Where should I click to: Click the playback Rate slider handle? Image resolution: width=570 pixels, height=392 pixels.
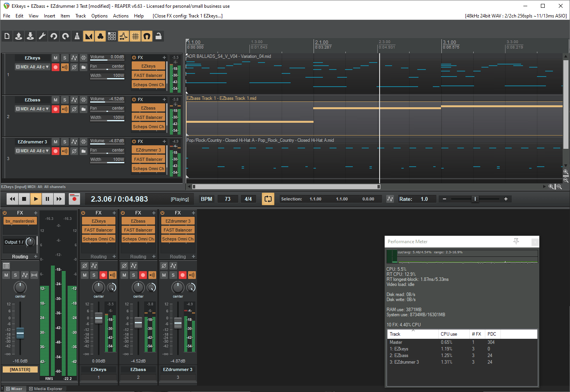475,199
